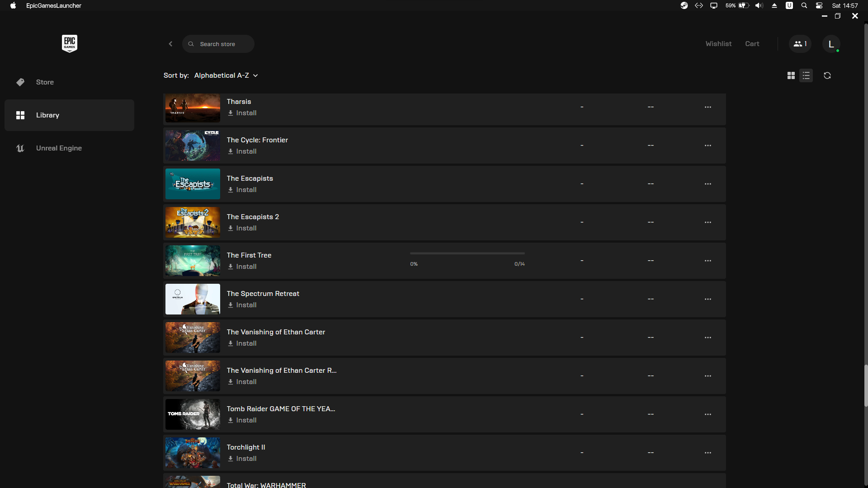Open the Store tab tag icon

click(20, 82)
